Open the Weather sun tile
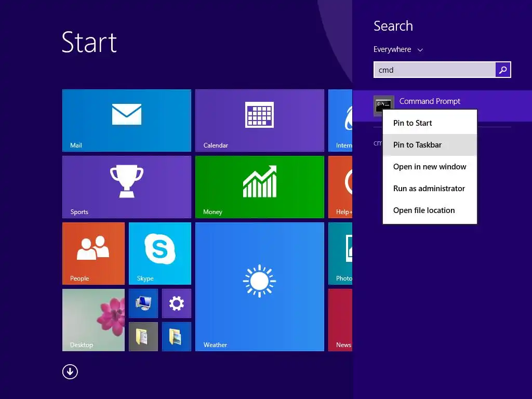Screen dimensions: 532x399 [x=260, y=287]
